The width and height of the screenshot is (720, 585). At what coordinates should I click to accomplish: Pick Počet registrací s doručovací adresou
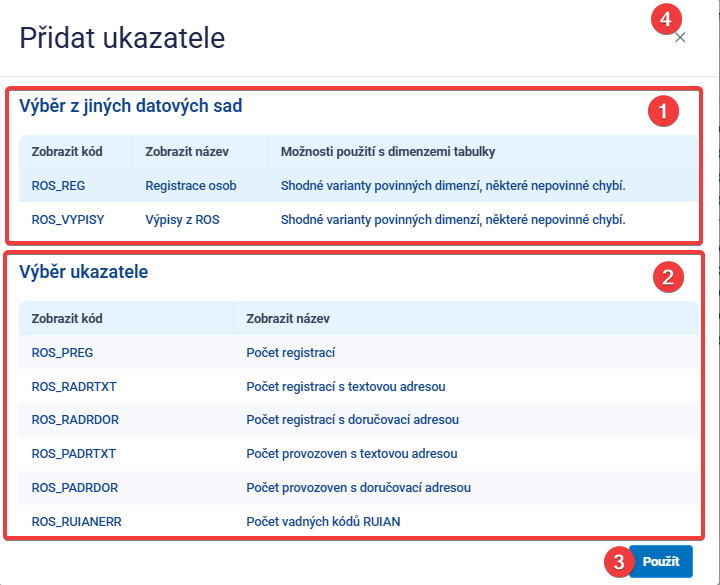coord(353,419)
